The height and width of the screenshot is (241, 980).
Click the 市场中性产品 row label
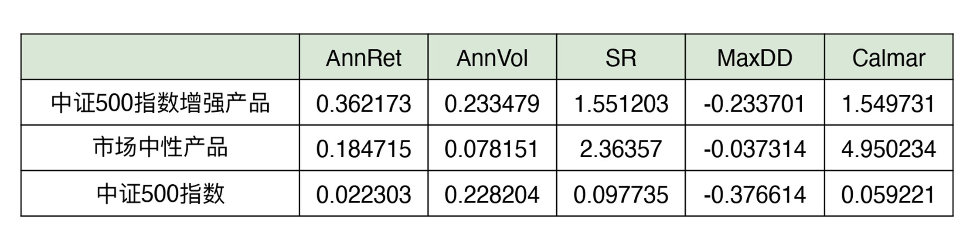click(x=160, y=148)
